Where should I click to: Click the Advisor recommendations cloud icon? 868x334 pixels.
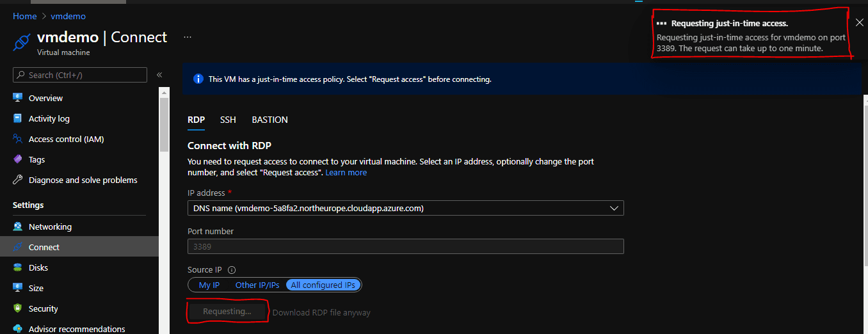pos(18,329)
